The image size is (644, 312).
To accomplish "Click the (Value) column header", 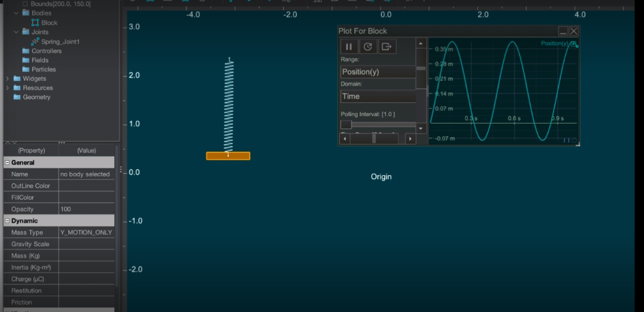I will click(86, 150).
